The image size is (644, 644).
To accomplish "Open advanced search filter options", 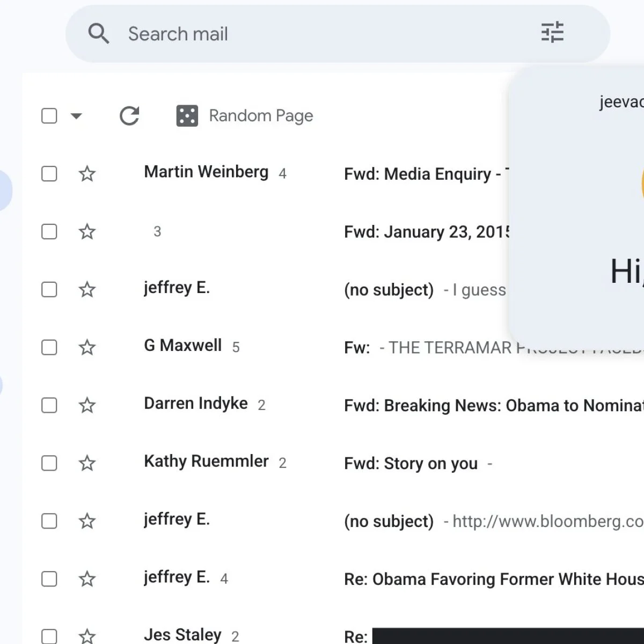I will (x=552, y=33).
